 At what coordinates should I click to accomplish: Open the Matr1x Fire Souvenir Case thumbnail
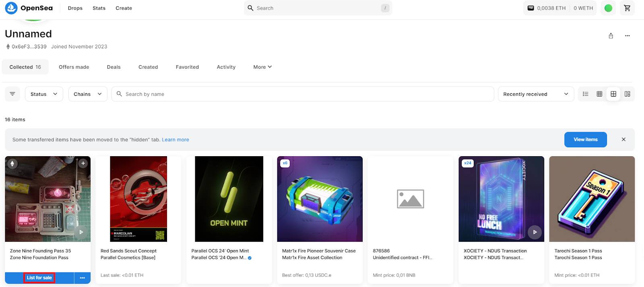pyautogui.click(x=320, y=199)
